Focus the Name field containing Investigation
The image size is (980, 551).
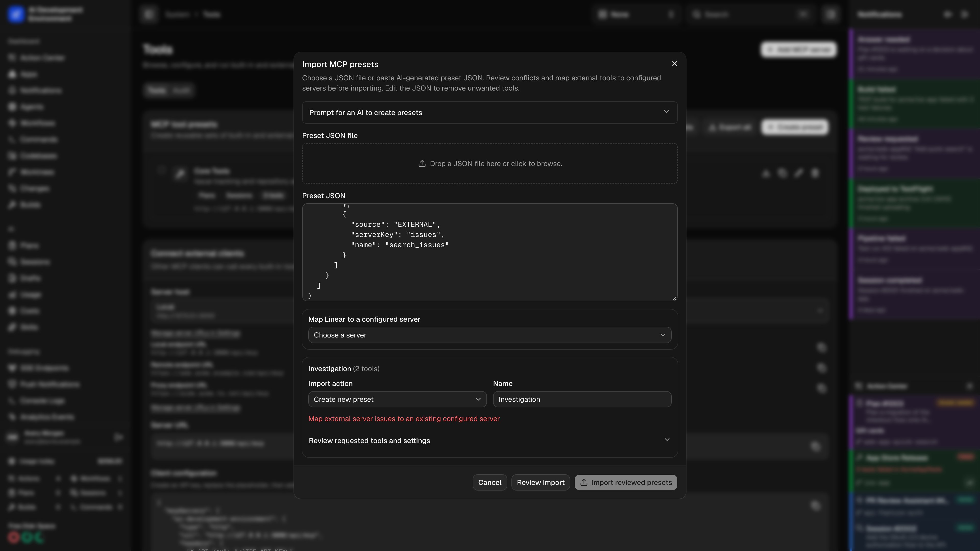[x=582, y=399]
